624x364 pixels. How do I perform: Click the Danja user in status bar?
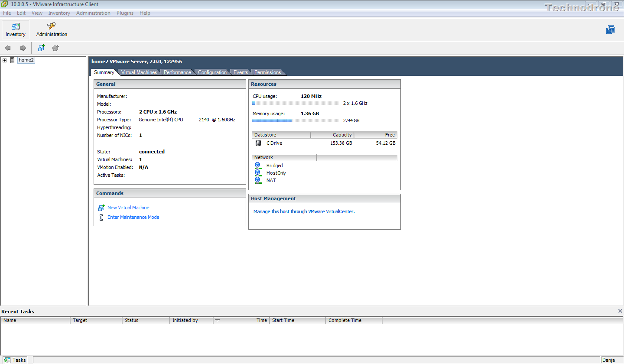tap(609, 360)
